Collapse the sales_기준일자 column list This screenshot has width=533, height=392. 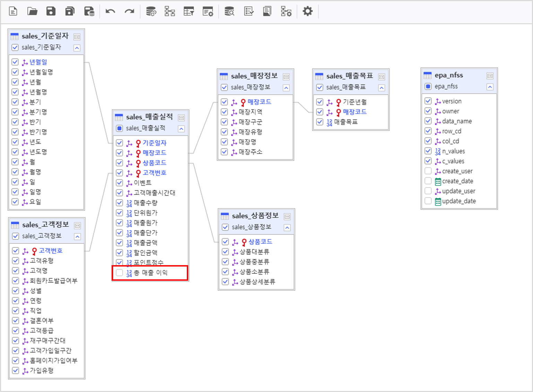[x=77, y=48]
